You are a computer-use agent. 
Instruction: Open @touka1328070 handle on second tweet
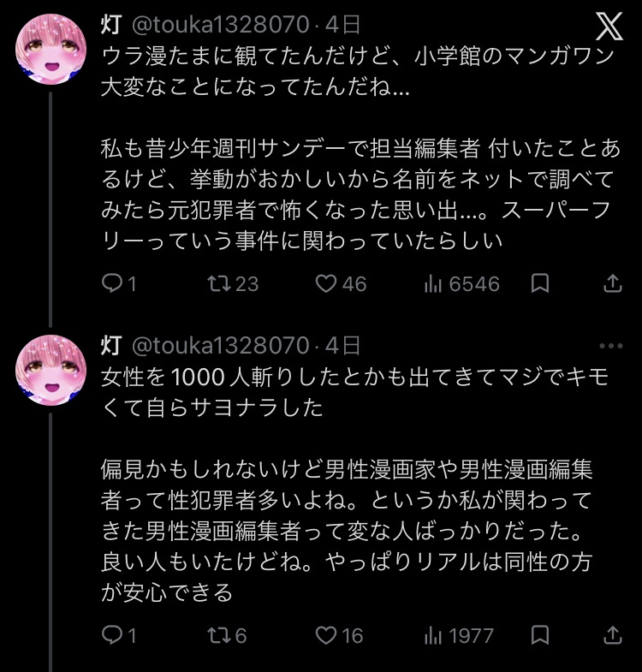[x=218, y=346]
